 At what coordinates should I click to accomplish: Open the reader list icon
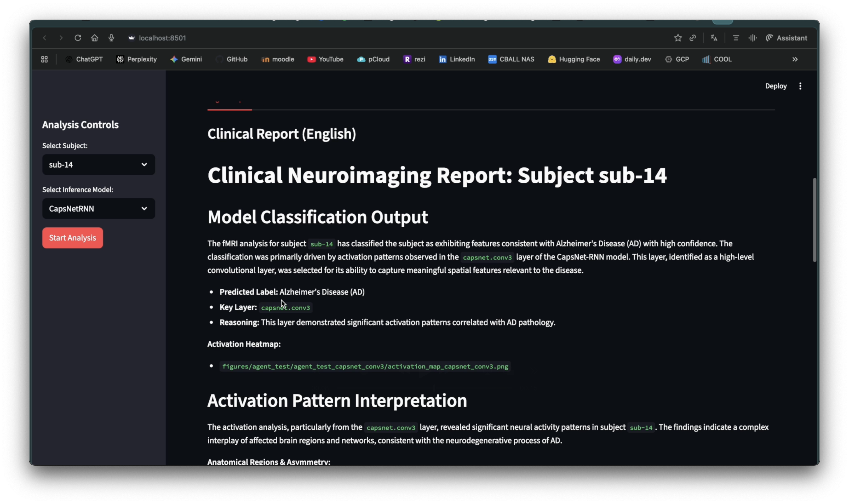[x=736, y=38]
